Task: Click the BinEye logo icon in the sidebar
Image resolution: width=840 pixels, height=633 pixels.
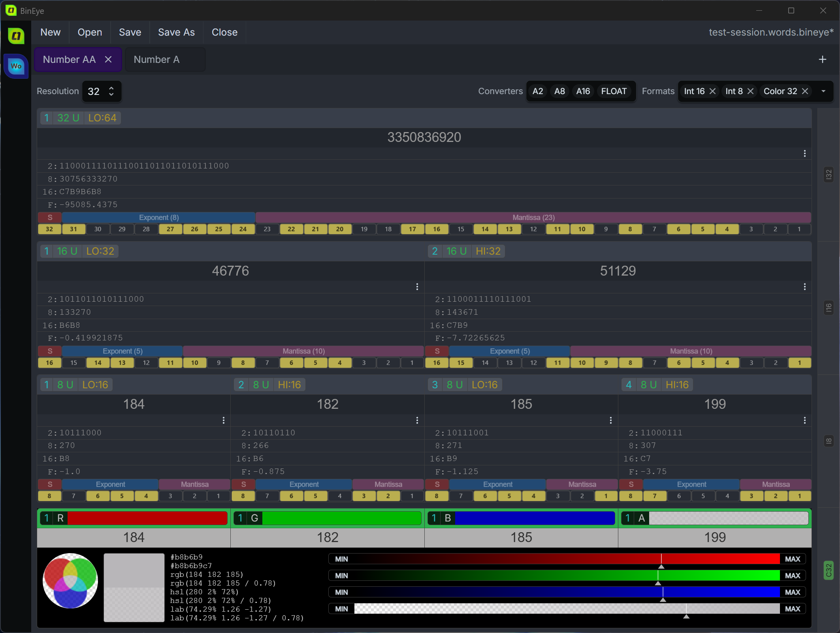Action: (16, 36)
